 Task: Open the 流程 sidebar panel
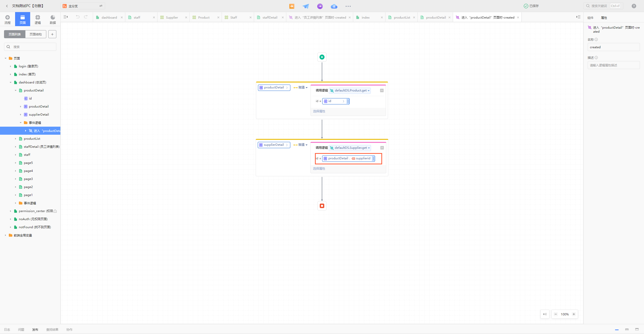[8, 19]
